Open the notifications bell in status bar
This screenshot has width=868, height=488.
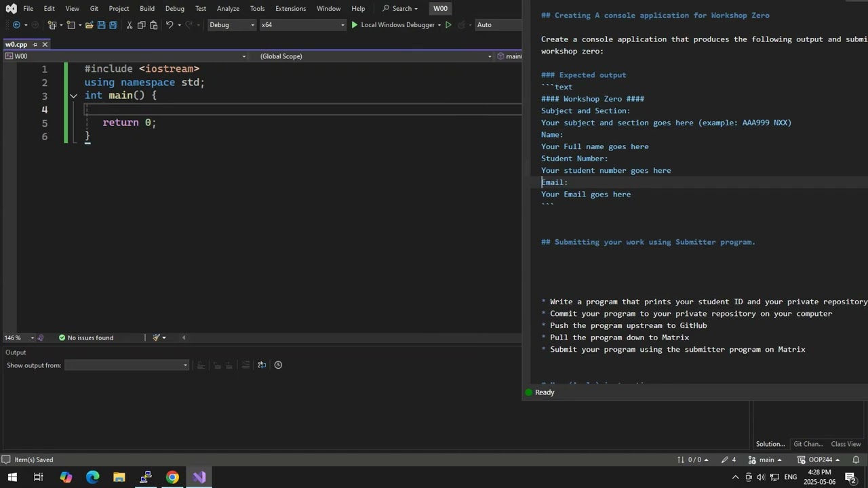point(856,460)
